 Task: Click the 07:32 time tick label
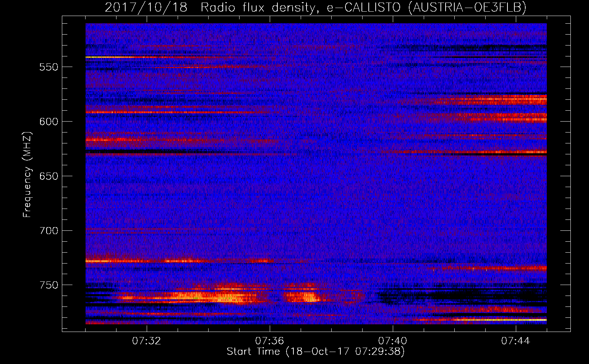tap(146, 341)
